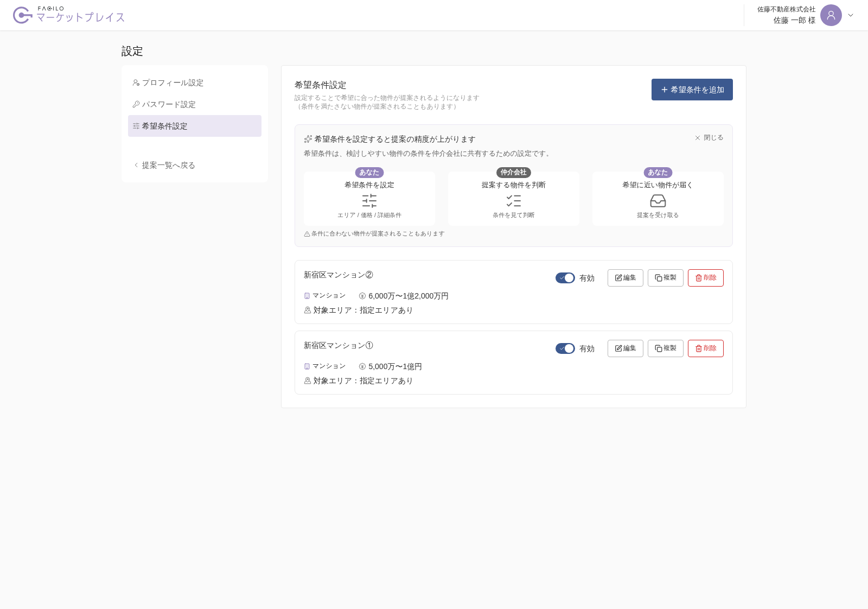Click the checklist icon under 提案する物件を判断
This screenshot has height=609, width=868.
coord(514,201)
